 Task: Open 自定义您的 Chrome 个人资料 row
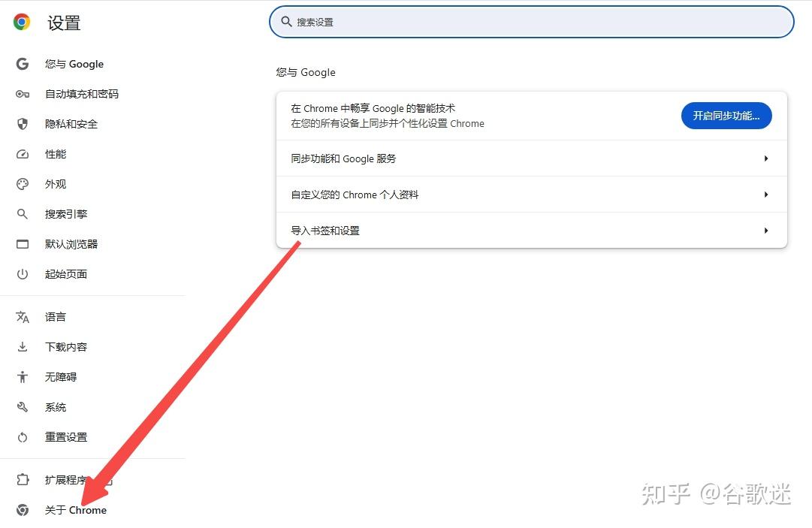[532, 195]
